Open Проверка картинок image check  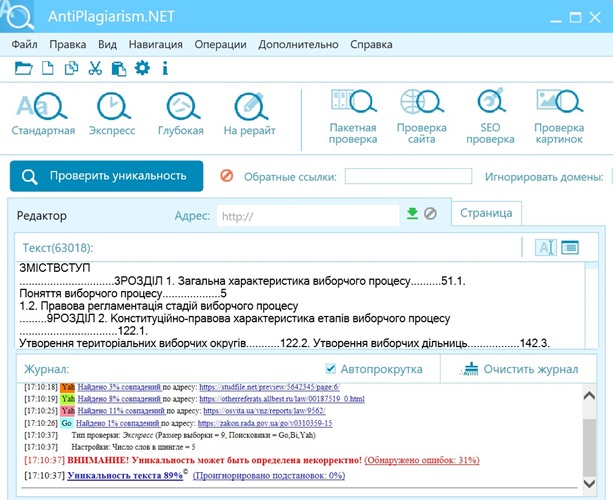click(x=559, y=117)
